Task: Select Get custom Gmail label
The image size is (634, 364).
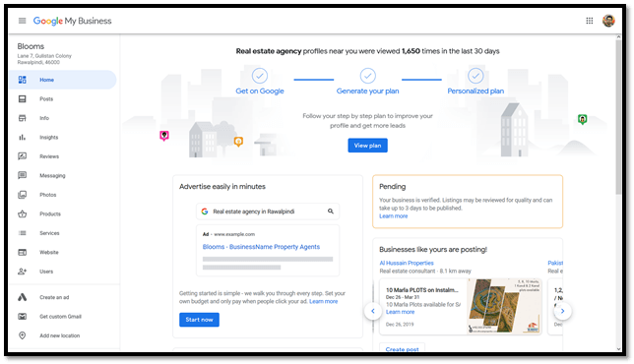Action: tap(60, 317)
